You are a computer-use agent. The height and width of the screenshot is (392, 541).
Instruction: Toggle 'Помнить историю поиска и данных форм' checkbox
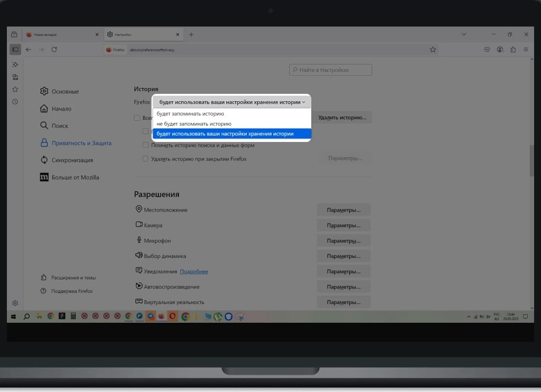point(146,145)
